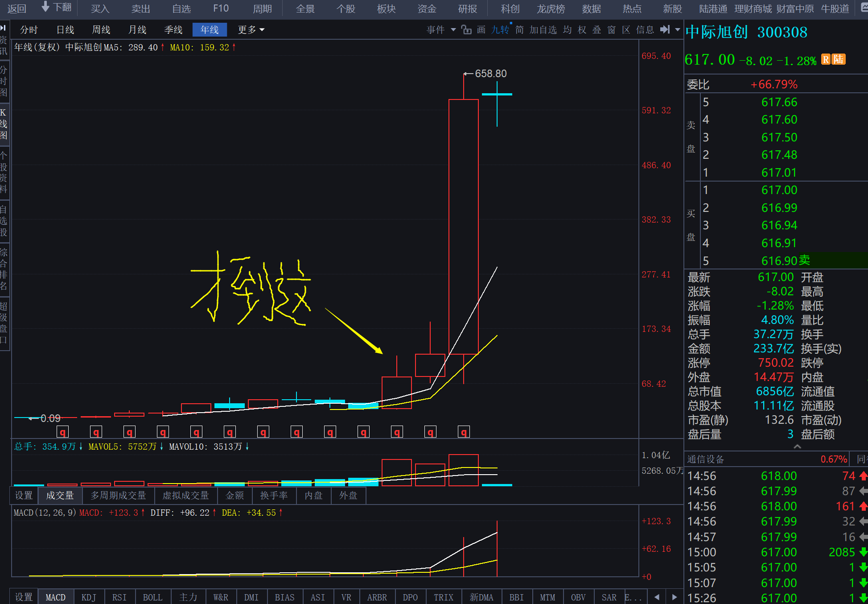This screenshot has width=868, height=604.
Task: Select the KDJ indicator tab
Action: coord(89,597)
